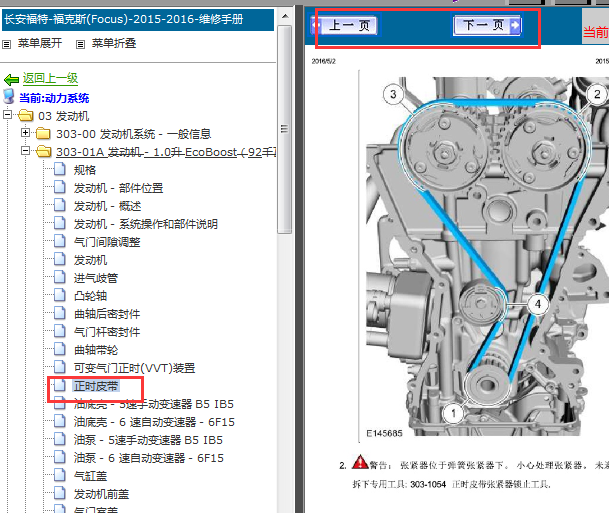Open 气门间隙调整 page
Image resolution: width=609 pixels, height=513 pixels.
107,242
